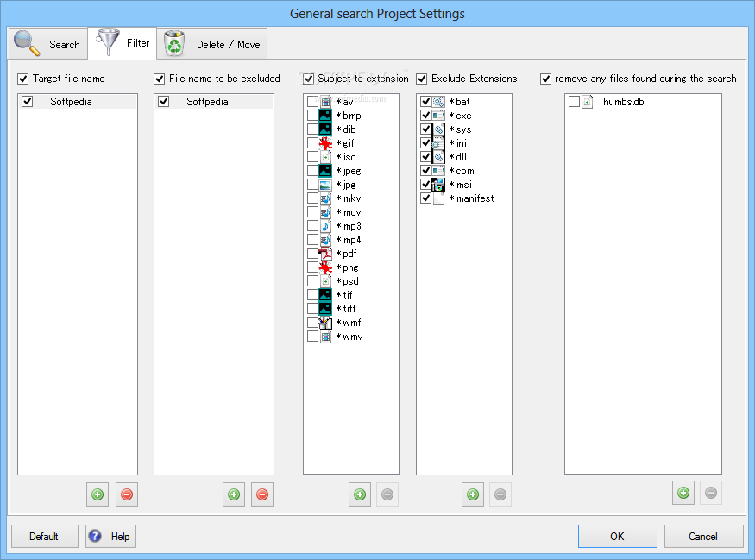Image resolution: width=755 pixels, height=560 pixels.
Task: Uncheck the *.sys exclude checkbox
Action: pyautogui.click(x=425, y=129)
